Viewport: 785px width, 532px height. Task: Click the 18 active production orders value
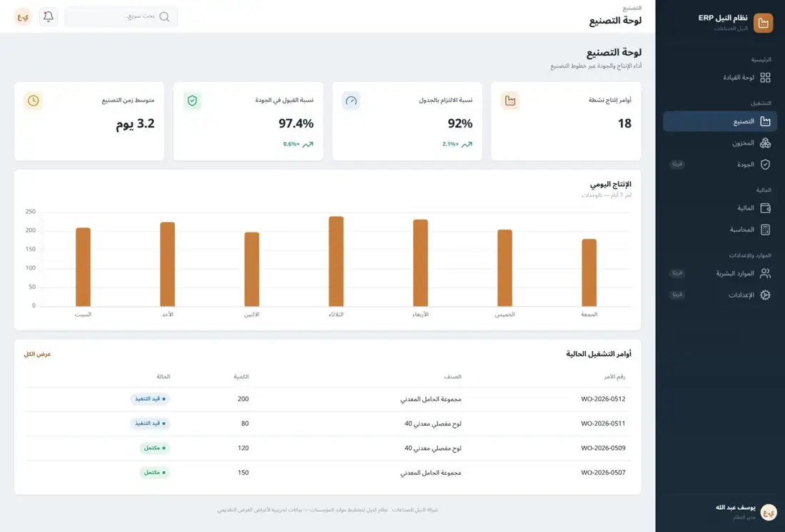[624, 123]
